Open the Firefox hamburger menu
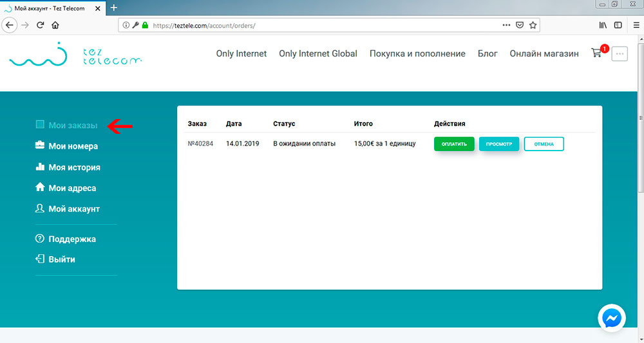 (636, 26)
